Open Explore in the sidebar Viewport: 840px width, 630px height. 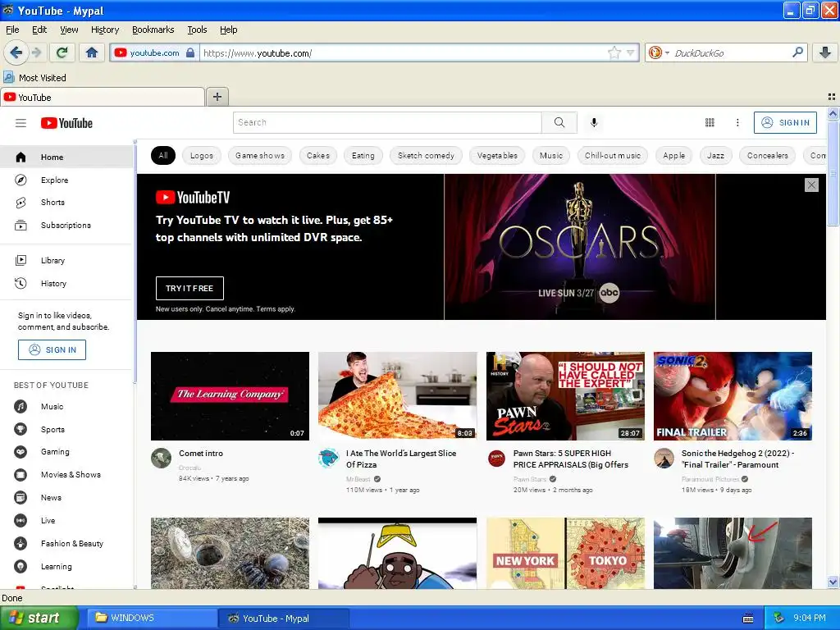click(66, 180)
